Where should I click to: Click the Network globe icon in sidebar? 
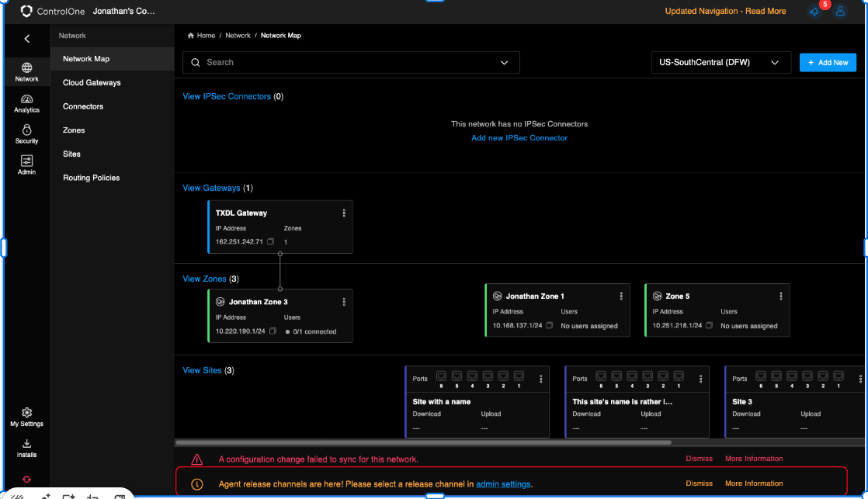[x=26, y=70]
